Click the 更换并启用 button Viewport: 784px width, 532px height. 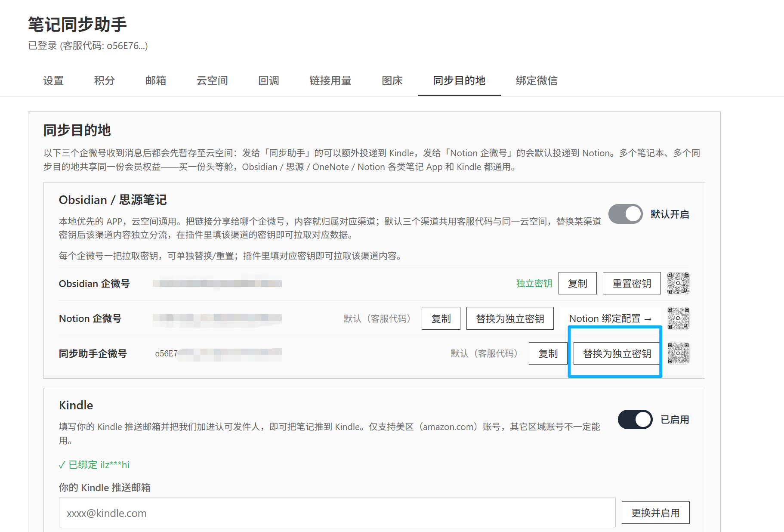click(655, 513)
